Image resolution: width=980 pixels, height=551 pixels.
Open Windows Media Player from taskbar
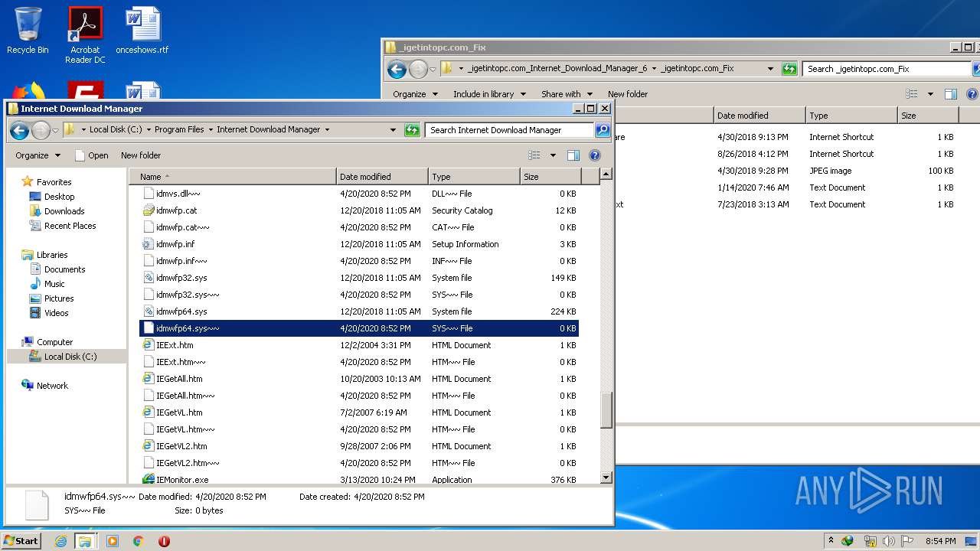[x=113, y=541]
